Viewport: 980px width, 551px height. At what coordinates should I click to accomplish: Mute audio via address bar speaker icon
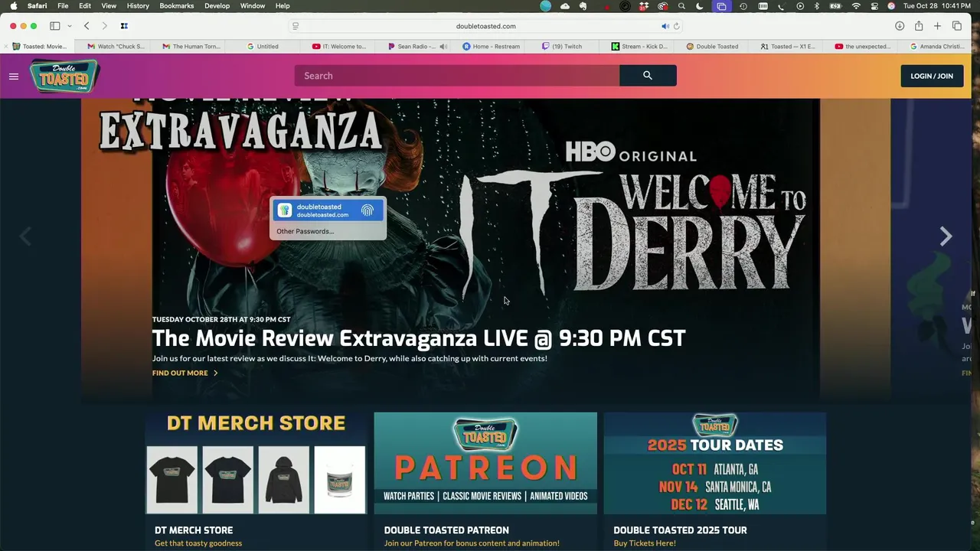click(x=665, y=26)
